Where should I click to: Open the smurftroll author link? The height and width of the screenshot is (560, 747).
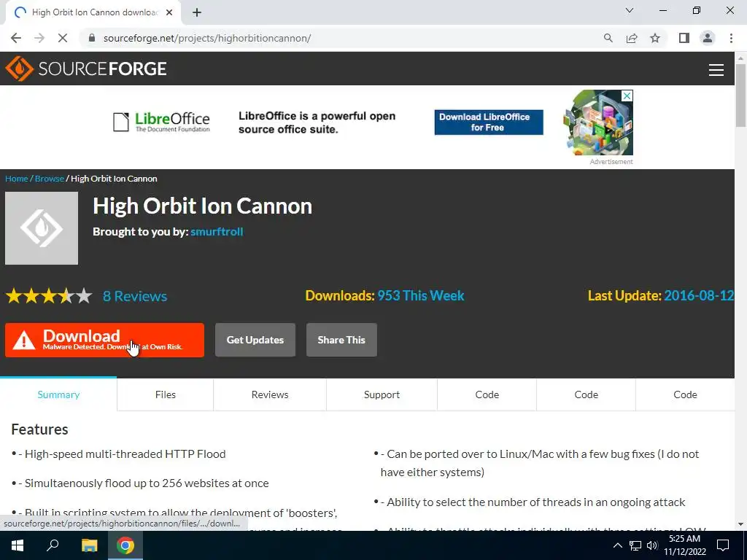click(x=217, y=232)
